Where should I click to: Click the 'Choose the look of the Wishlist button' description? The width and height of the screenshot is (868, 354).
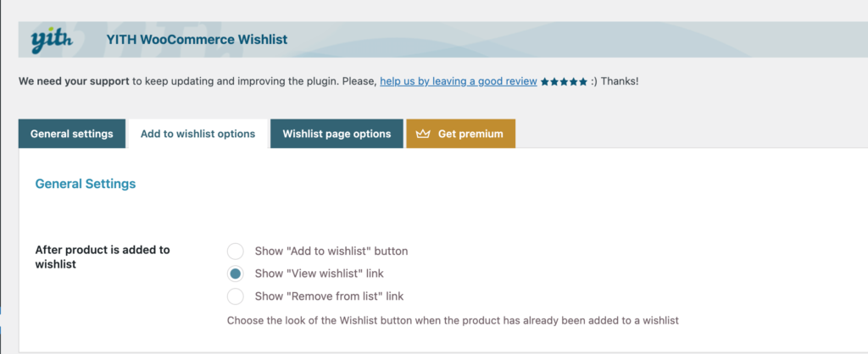click(453, 320)
